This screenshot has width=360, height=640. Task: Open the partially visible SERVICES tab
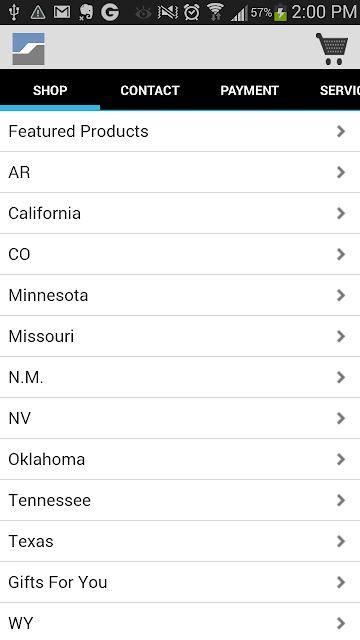(339, 90)
